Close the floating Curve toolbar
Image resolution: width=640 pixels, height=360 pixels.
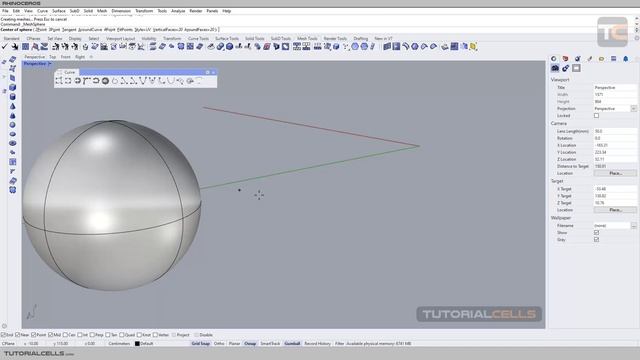click(213, 72)
